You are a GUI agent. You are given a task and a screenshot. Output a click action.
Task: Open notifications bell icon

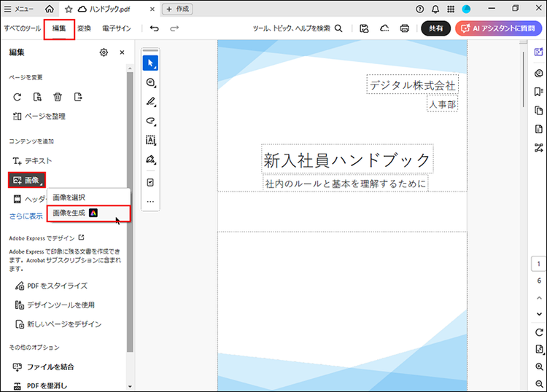435,9
